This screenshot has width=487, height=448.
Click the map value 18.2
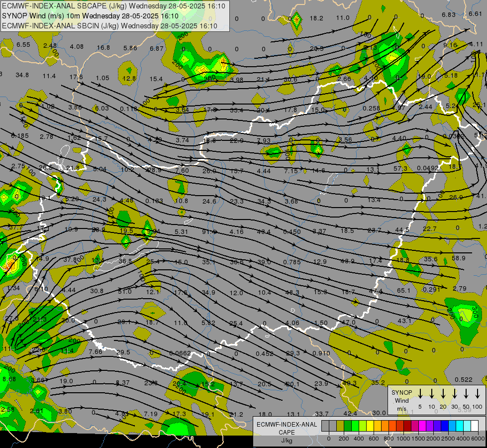pyautogui.click(x=316, y=18)
